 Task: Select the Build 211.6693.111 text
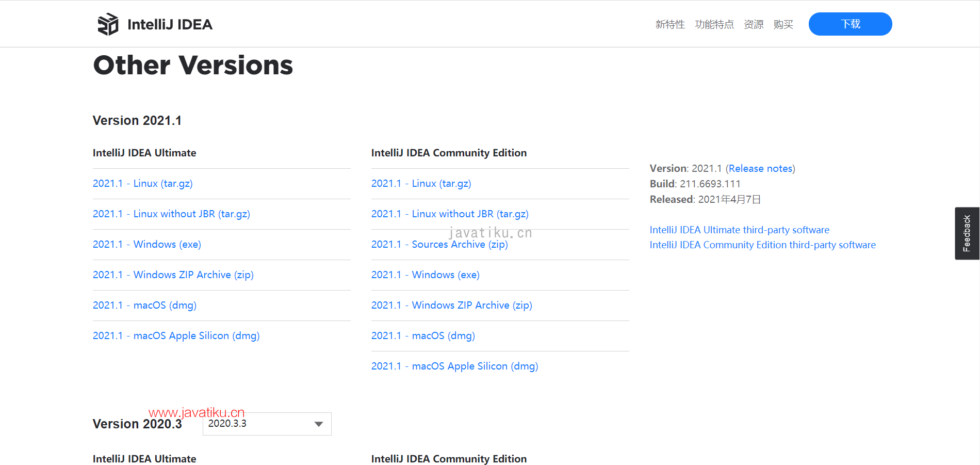tap(695, 184)
